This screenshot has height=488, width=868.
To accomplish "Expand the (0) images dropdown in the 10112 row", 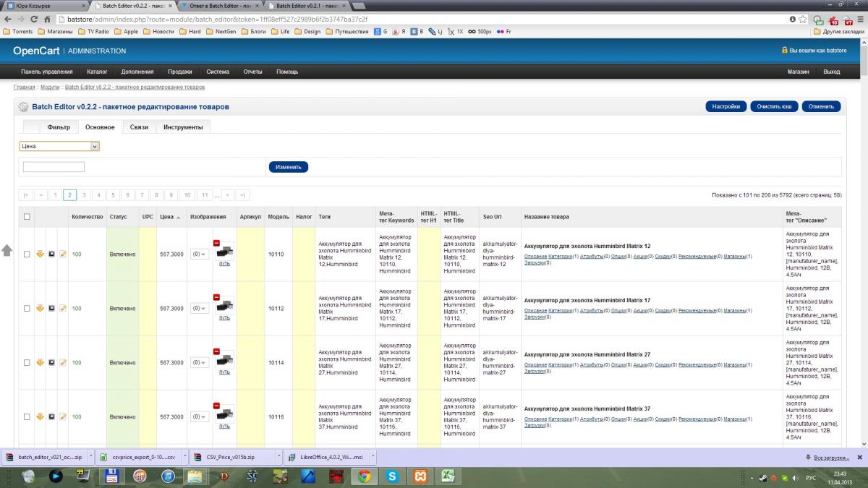I will pos(199,309).
